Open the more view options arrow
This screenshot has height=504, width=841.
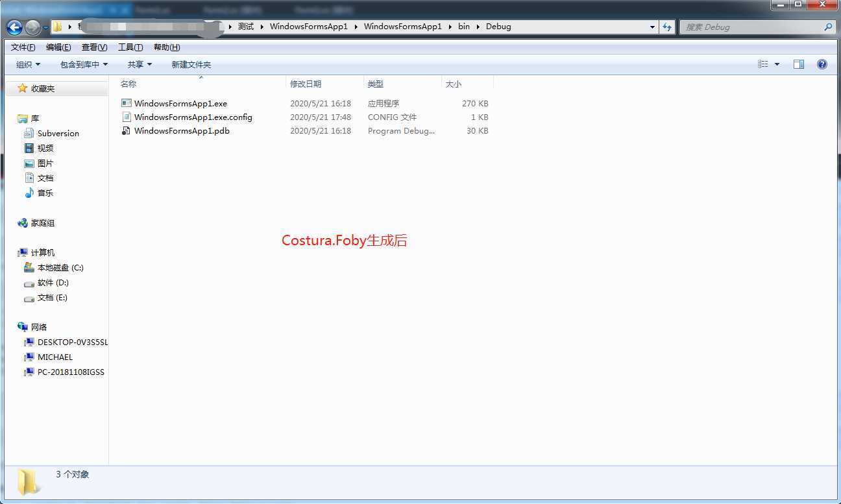pos(777,64)
